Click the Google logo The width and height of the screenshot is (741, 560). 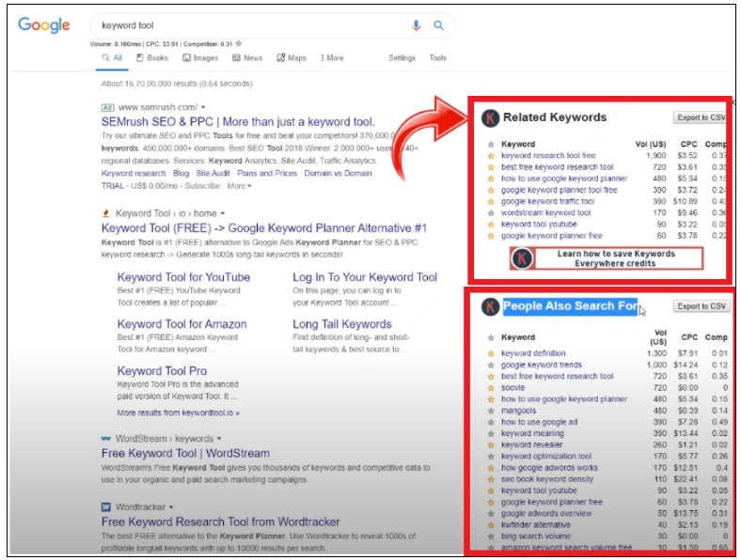[x=44, y=25]
